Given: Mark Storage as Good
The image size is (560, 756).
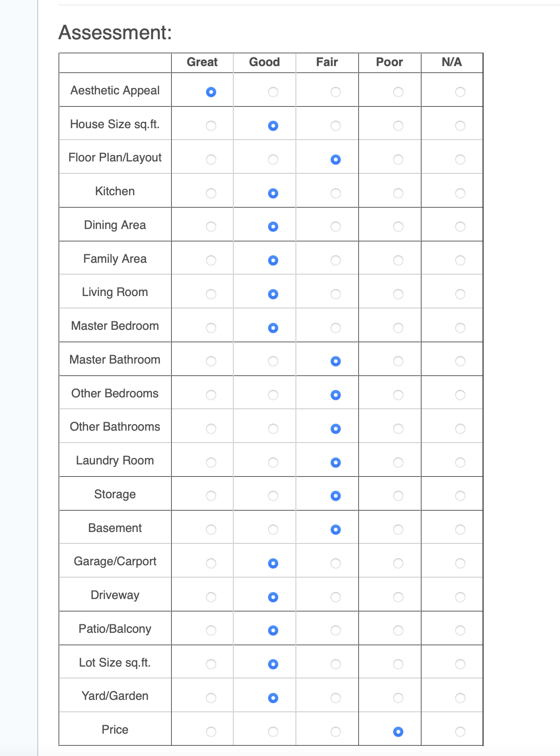Looking at the screenshot, I should pyautogui.click(x=273, y=496).
